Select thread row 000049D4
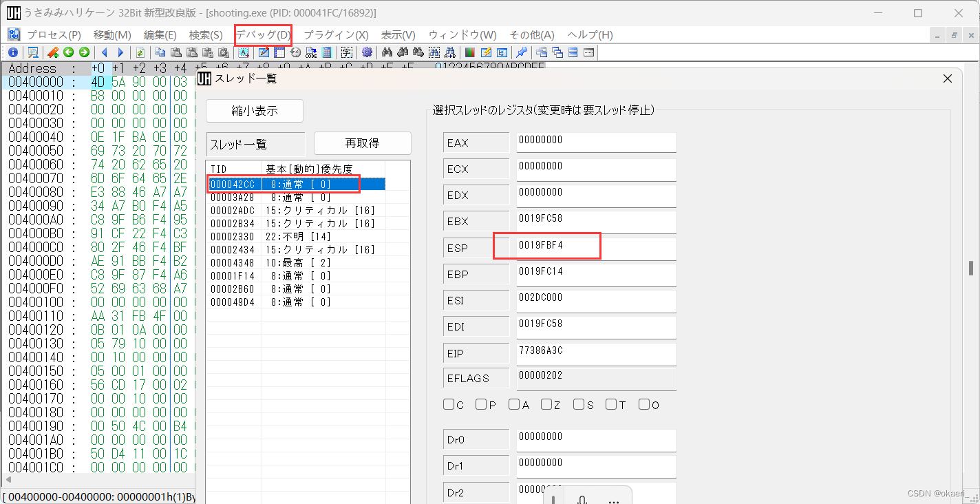This screenshot has height=504, width=980. (x=296, y=302)
